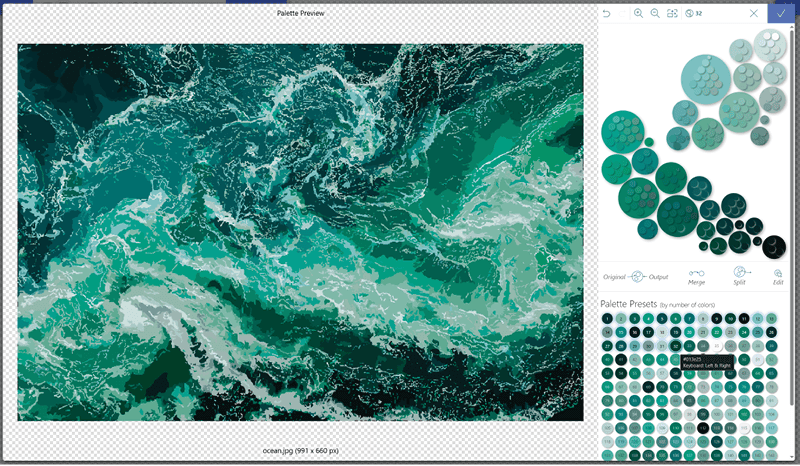Cancel with the X icon in toolbar

pos(754,13)
